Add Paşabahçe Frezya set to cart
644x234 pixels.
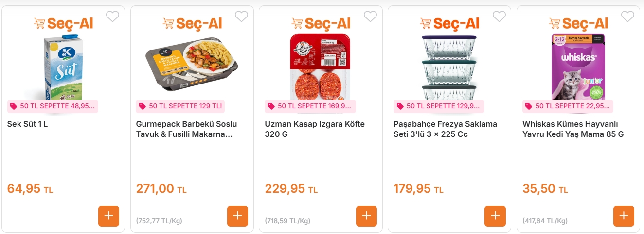click(x=495, y=216)
